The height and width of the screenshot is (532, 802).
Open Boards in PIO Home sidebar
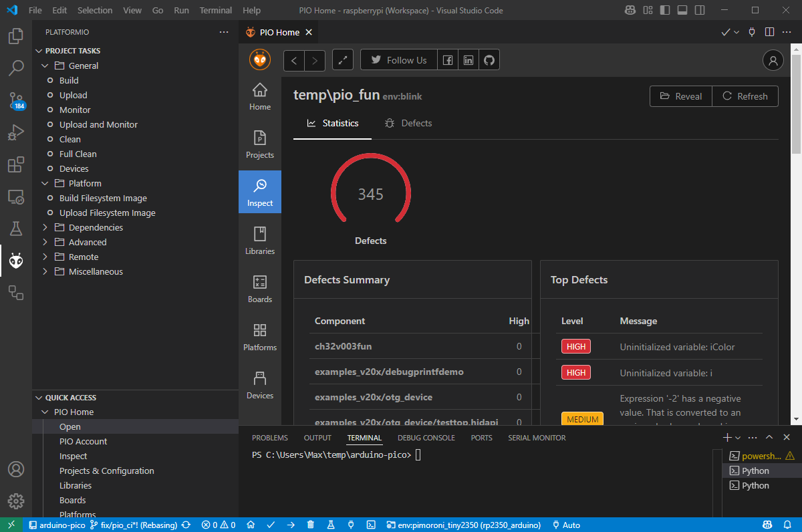pos(260,290)
